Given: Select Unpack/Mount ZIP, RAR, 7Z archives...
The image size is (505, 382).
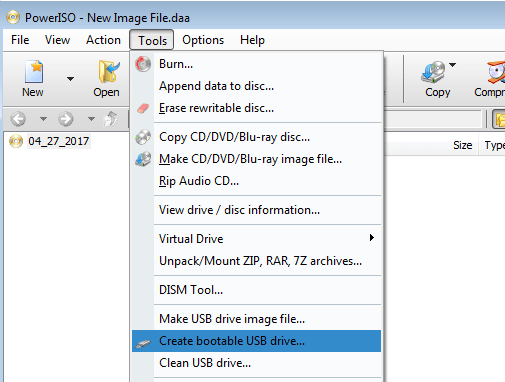Looking at the screenshot, I should 256,261.
